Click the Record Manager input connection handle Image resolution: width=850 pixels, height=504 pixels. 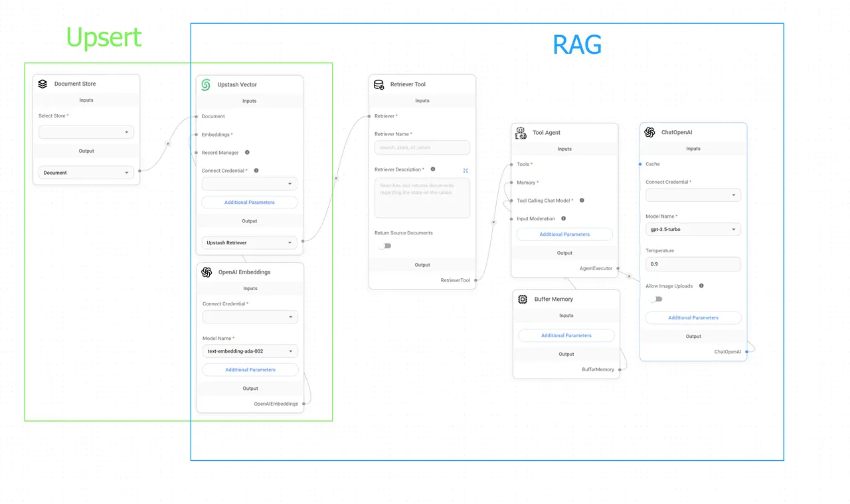(x=197, y=153)
